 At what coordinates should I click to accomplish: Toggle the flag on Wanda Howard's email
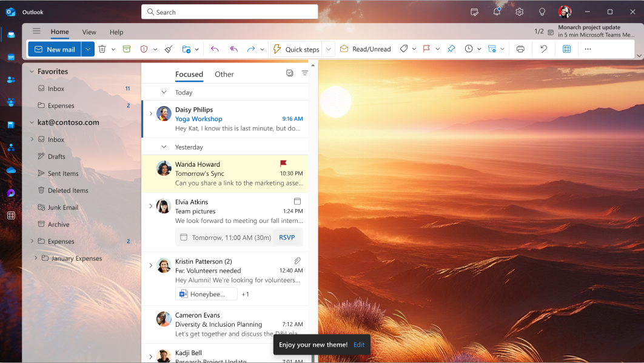click(x=297, y=162)
